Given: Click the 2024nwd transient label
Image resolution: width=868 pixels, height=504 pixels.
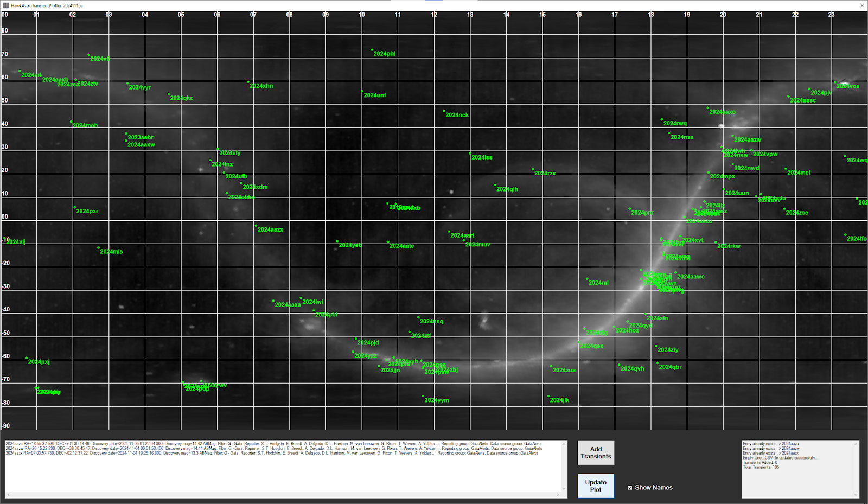Looking at the screenshot, I should click(x=747, y=169).
